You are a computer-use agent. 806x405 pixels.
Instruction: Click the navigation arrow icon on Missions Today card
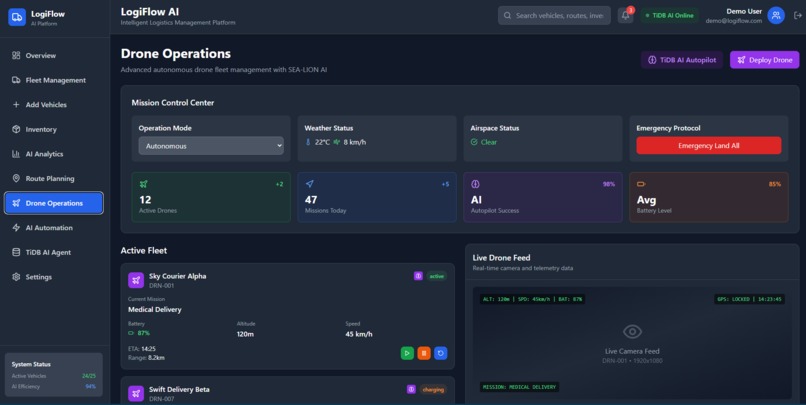point(309,184)
